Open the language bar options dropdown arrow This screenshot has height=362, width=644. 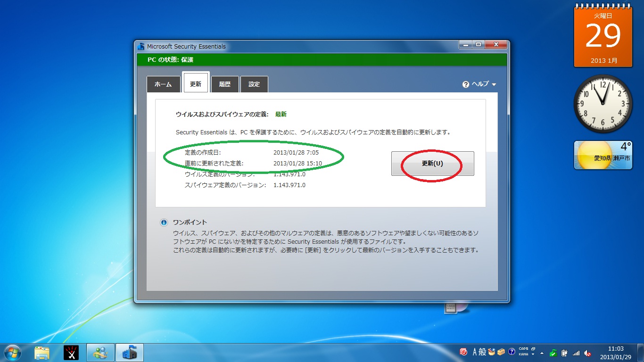tap(533, 354)
